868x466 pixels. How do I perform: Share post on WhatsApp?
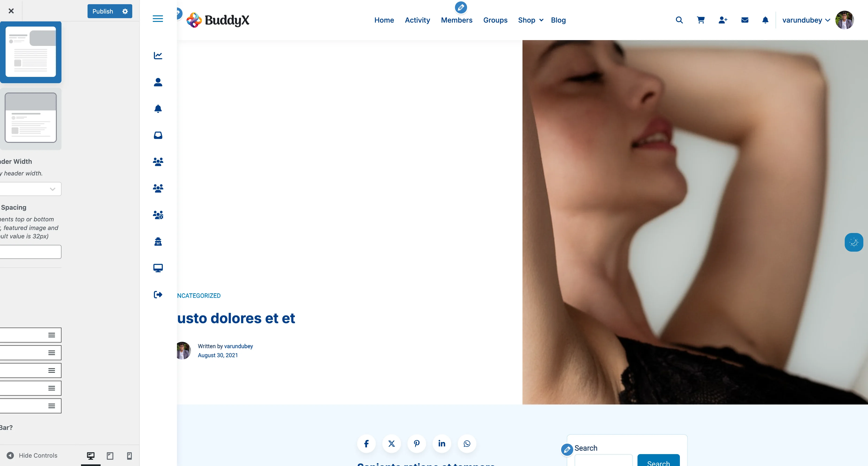coord(467,444)
